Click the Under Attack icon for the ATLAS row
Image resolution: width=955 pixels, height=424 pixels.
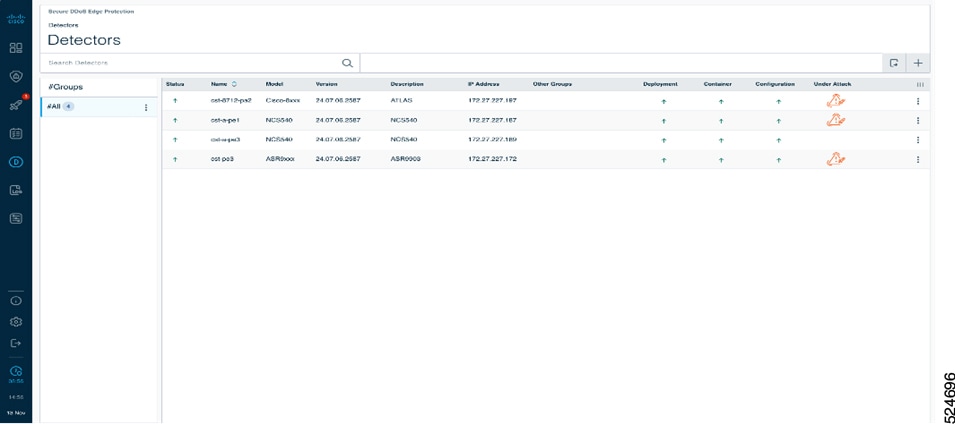click(x=836, y=101)
